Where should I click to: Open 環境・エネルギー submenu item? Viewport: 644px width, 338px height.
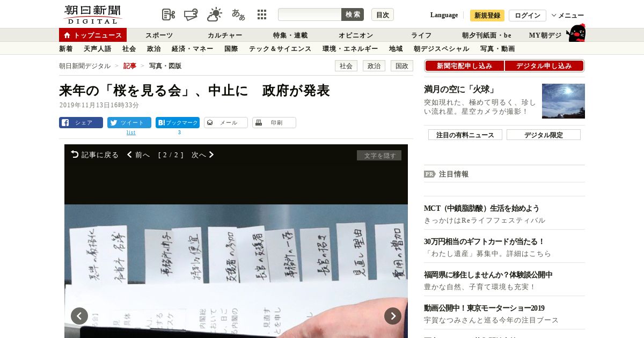pos(350,49)
